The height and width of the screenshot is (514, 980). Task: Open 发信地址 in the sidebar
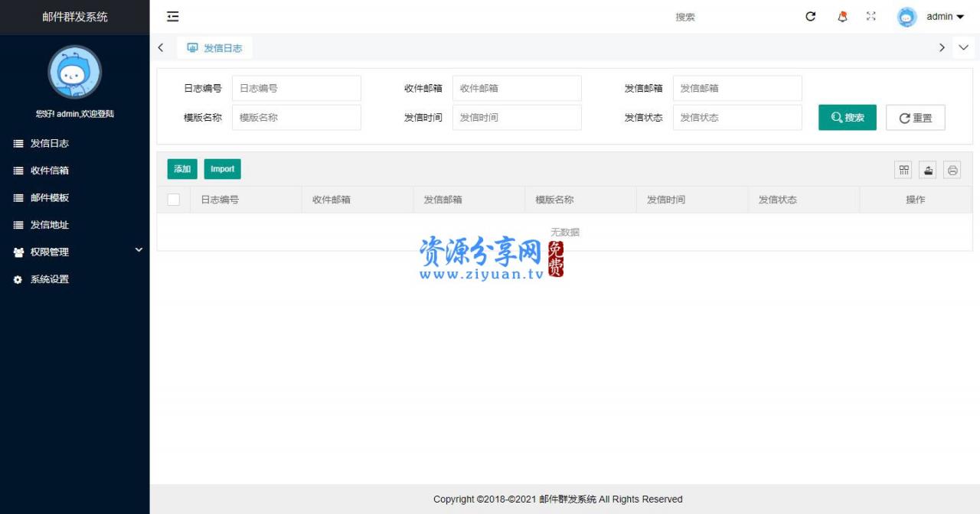point(75,225)
